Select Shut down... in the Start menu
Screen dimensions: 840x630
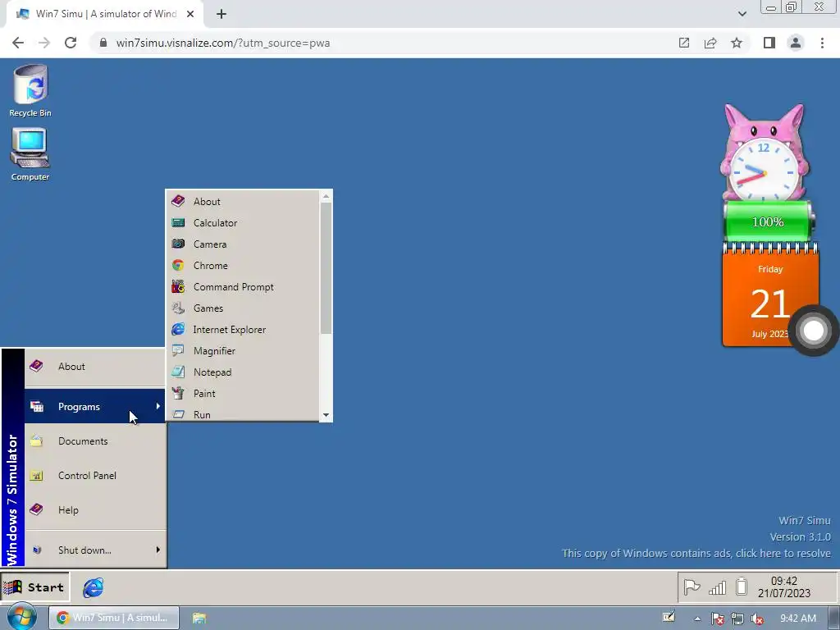[x=95, y=550]
